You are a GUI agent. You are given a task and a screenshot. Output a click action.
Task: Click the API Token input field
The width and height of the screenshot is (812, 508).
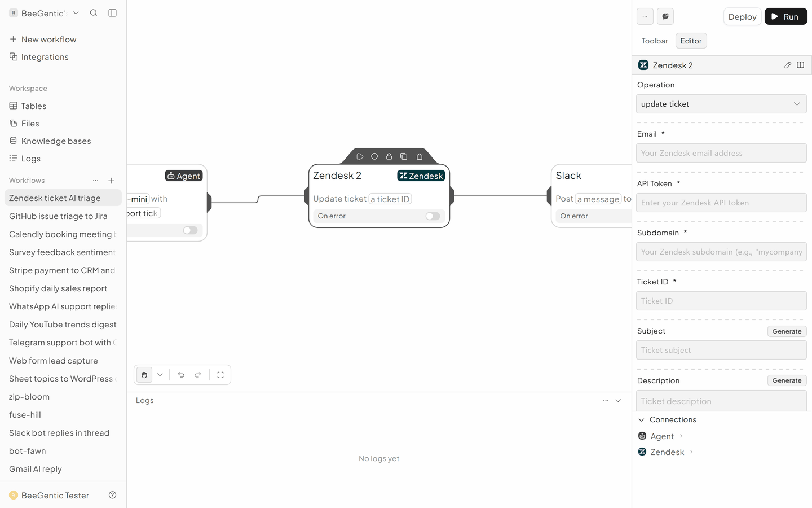tap(721, 203)
